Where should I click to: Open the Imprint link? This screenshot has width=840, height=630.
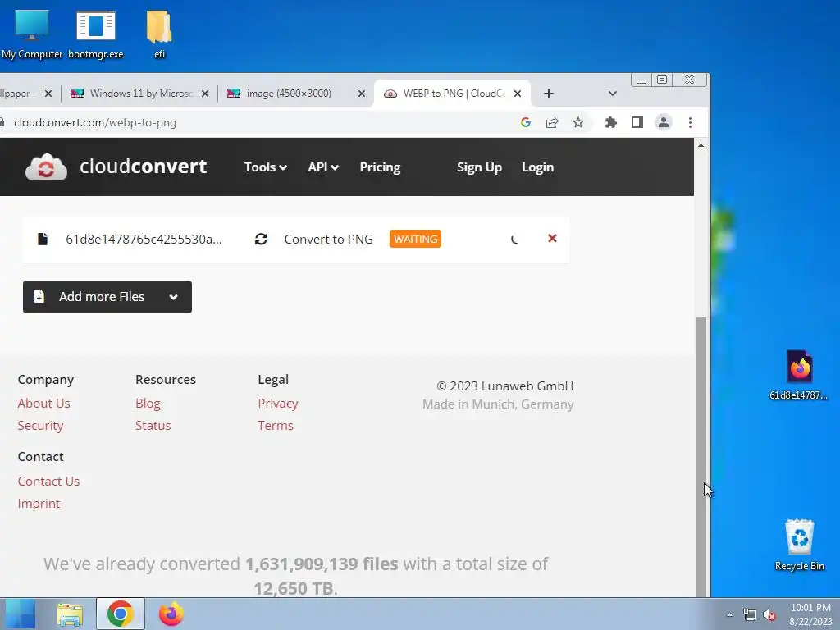pyautogui.click(x=39, y=504)
